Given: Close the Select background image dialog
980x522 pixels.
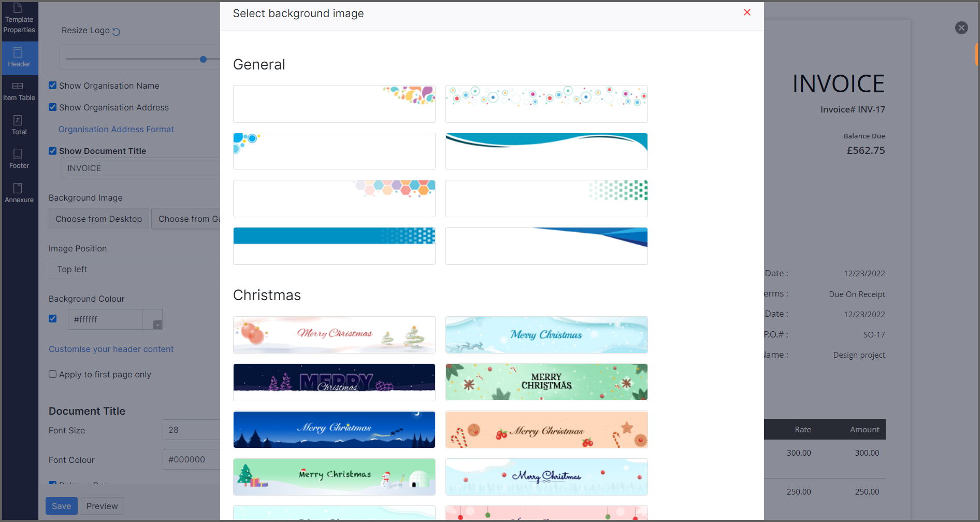Looking at the screenshot, I should pyautogui.click(x=747, y=12).
